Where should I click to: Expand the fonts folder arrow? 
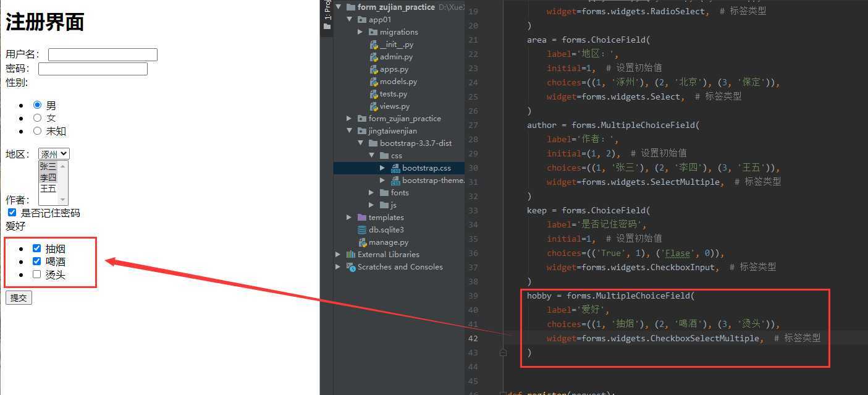click(372, 193)
